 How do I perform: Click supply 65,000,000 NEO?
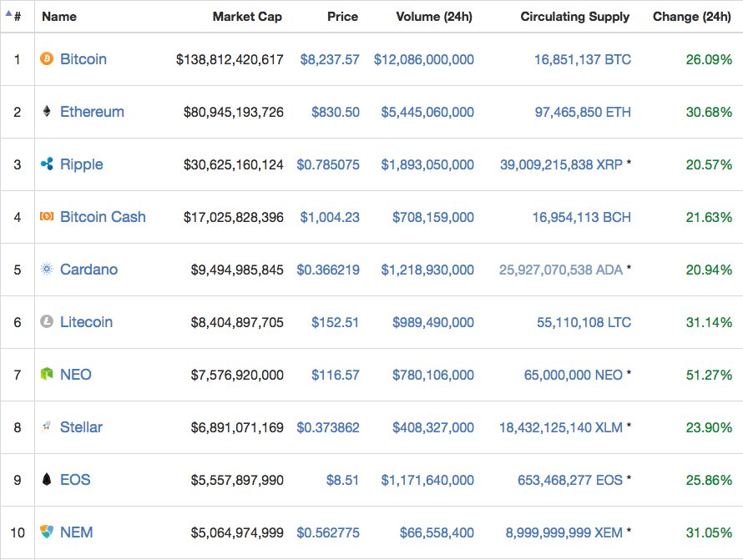(x=574, y=376)
